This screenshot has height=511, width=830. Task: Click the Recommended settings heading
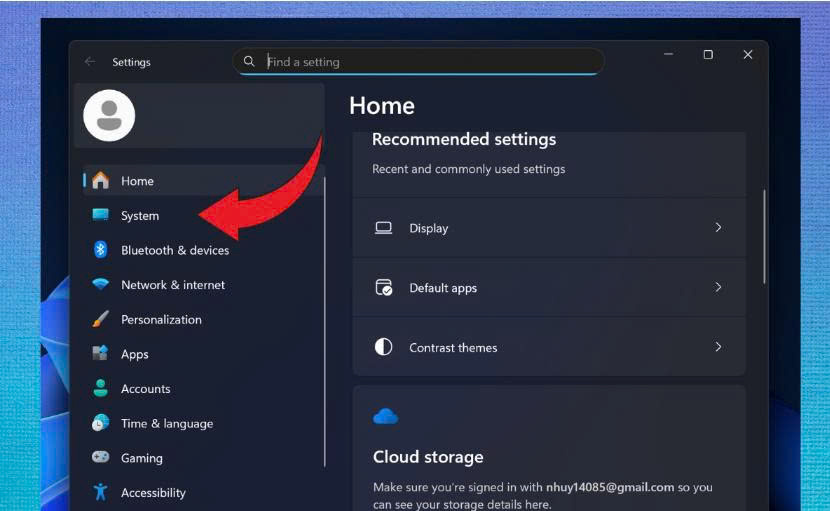[464, 139]
